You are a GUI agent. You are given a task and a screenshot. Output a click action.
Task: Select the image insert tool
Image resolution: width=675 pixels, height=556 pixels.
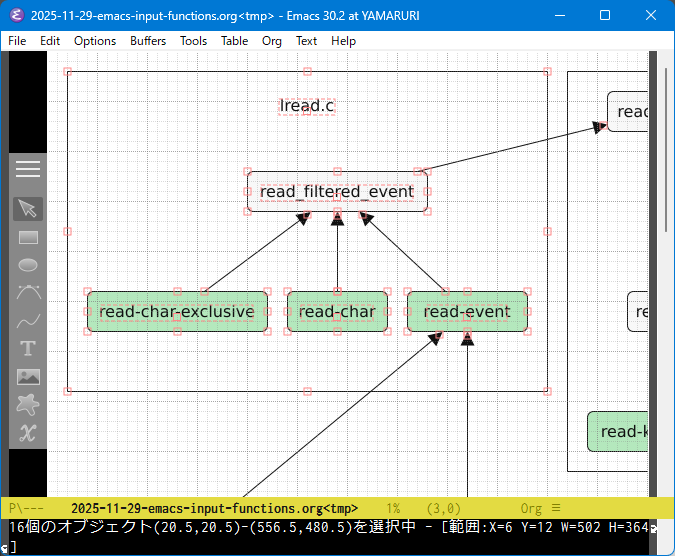point(28,377)
